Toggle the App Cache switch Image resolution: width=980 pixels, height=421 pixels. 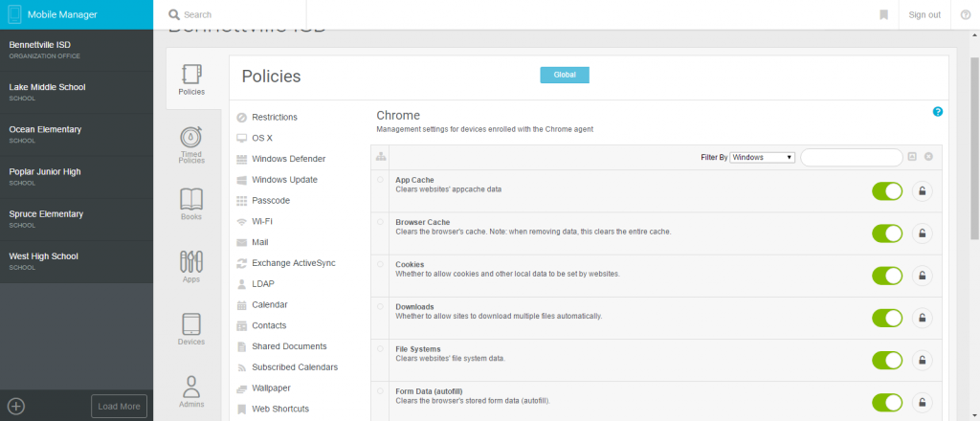887,191
